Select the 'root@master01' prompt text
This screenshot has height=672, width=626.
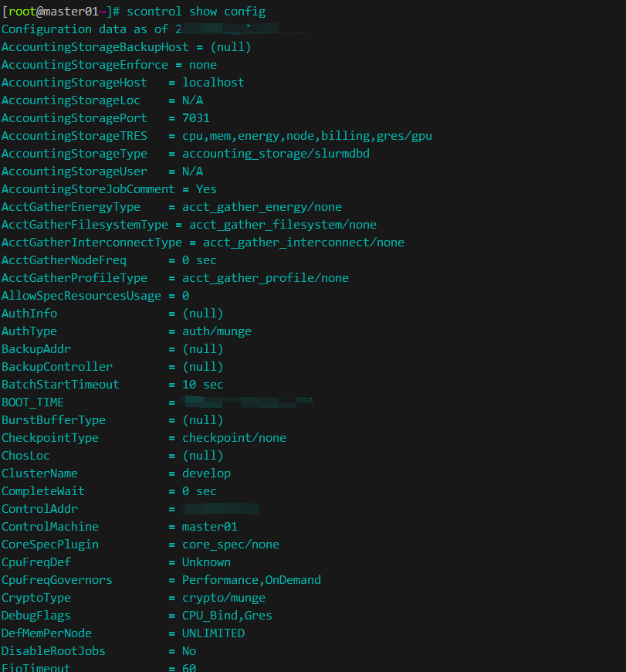[x=53, y=12]
